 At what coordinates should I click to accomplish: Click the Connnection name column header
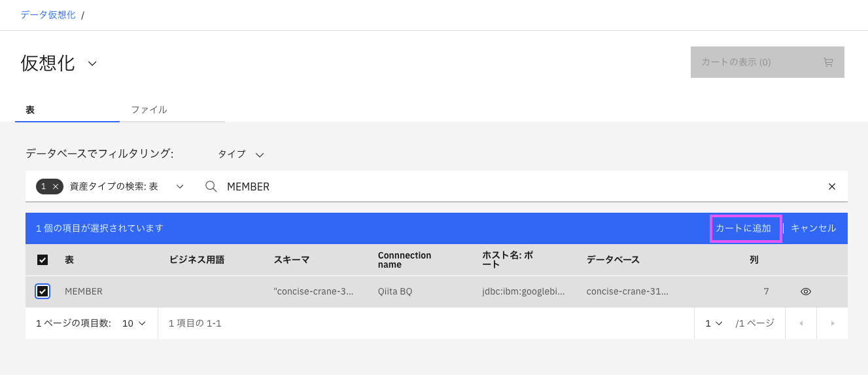pyautogui.click(x=405, y=260)
